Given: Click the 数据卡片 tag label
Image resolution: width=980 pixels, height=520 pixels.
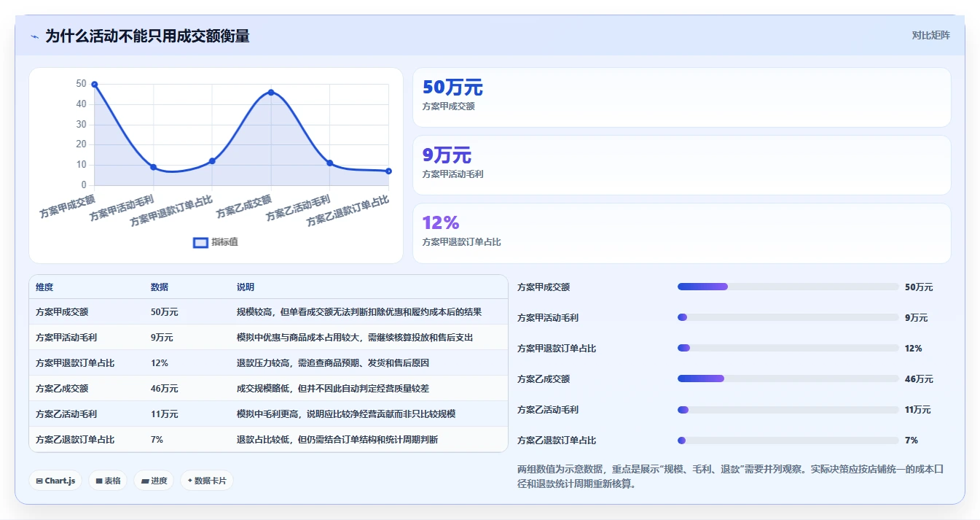Looking at the screenshot, I should tap(211, 481).
